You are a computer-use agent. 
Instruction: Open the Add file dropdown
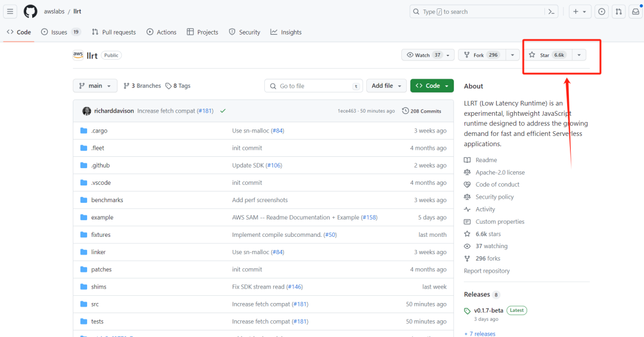pyautogui.click(x=386, y=86)
